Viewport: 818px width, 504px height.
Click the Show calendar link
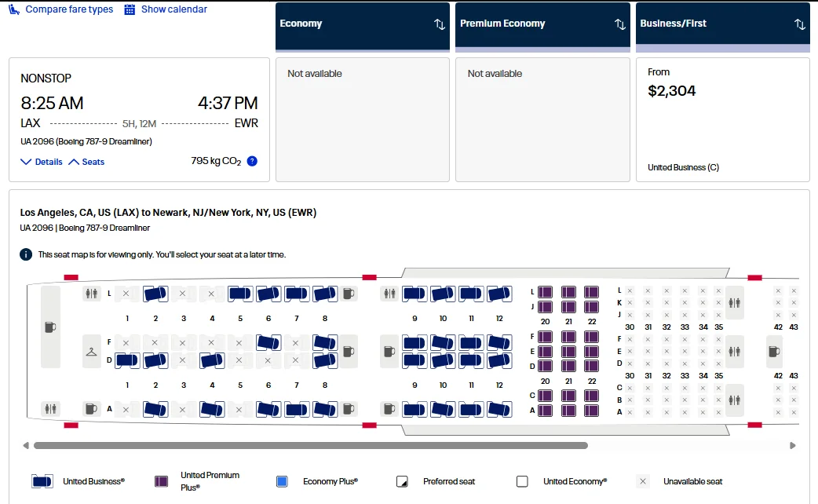coord(174,9)
